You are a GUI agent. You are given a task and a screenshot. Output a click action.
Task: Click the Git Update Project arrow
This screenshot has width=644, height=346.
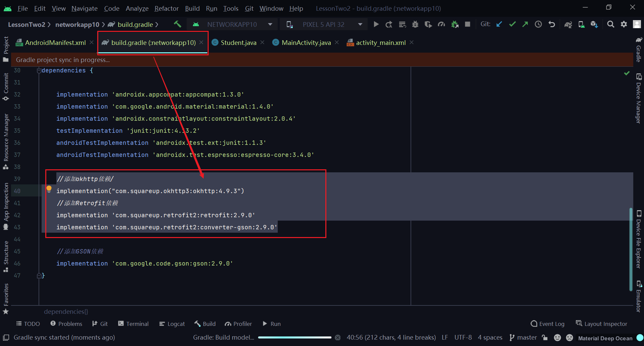point(499,24)
